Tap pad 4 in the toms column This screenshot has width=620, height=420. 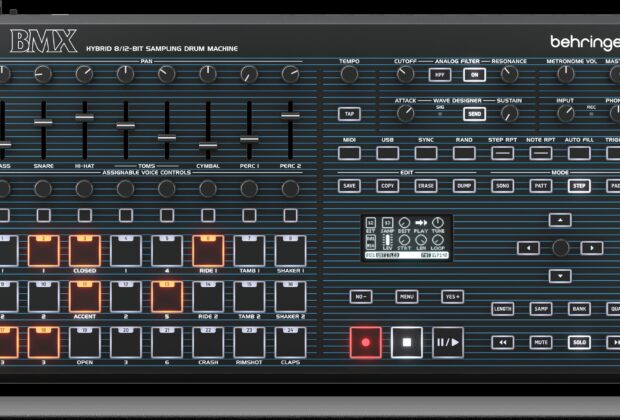(x=126, y=251)
